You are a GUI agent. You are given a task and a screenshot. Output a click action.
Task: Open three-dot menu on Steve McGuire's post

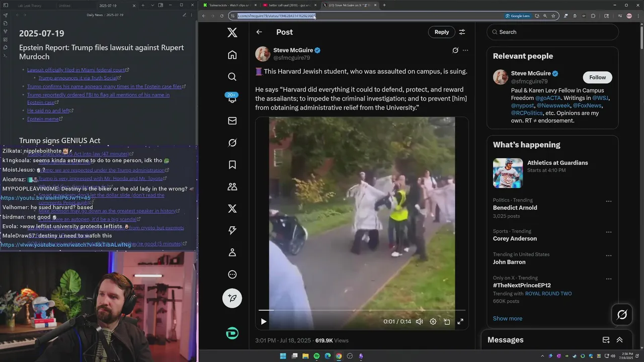tap(465, 50)
